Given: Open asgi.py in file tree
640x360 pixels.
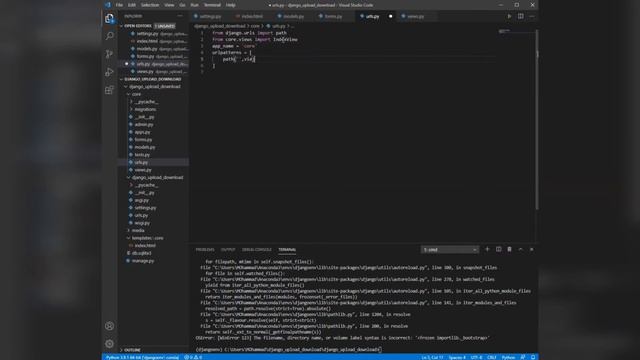Looking at the screenshot, I should pos(154,200).
